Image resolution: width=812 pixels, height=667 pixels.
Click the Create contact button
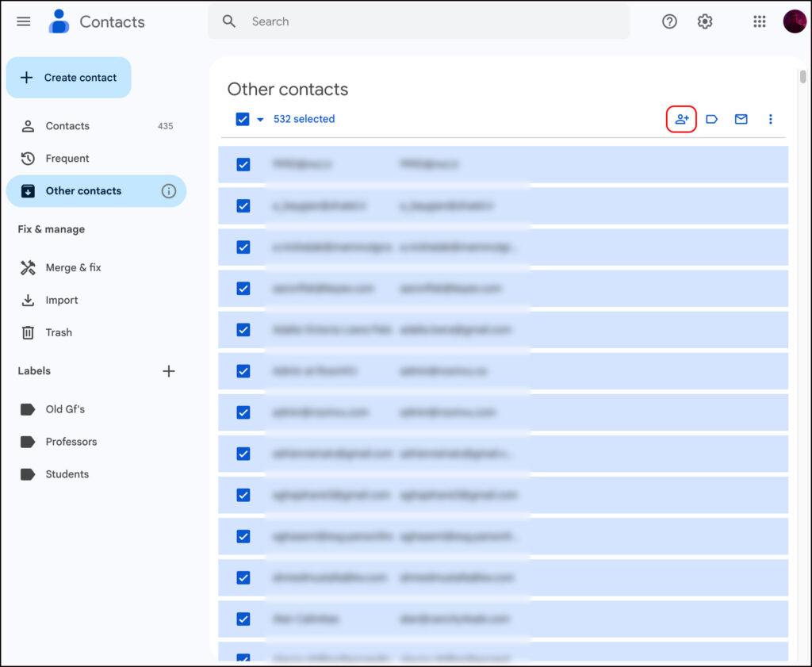coord(68,77)
